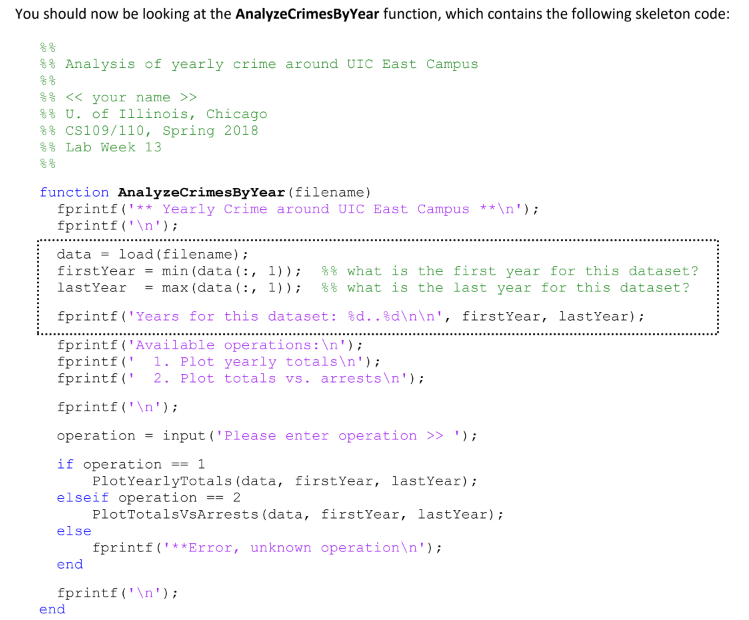Click the final 'end' keyword closing the function
Viewport: 749px width, 620px height.
pos(52,609)
